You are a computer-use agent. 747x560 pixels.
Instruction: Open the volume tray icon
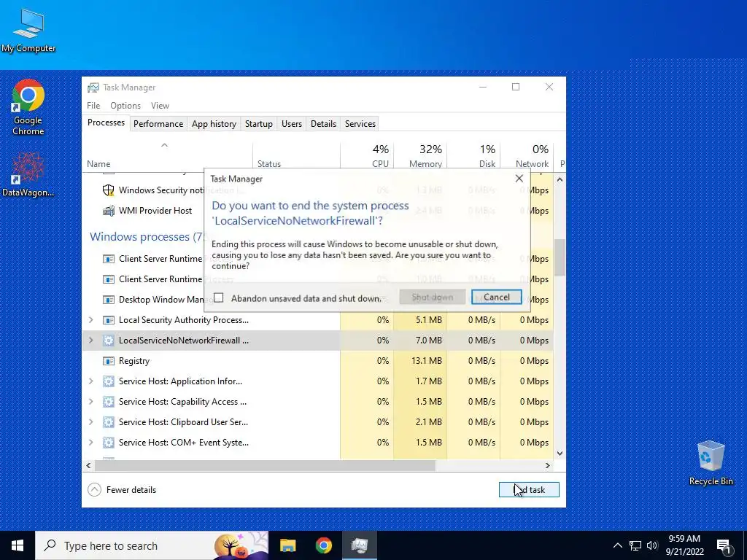click(652, 545)
